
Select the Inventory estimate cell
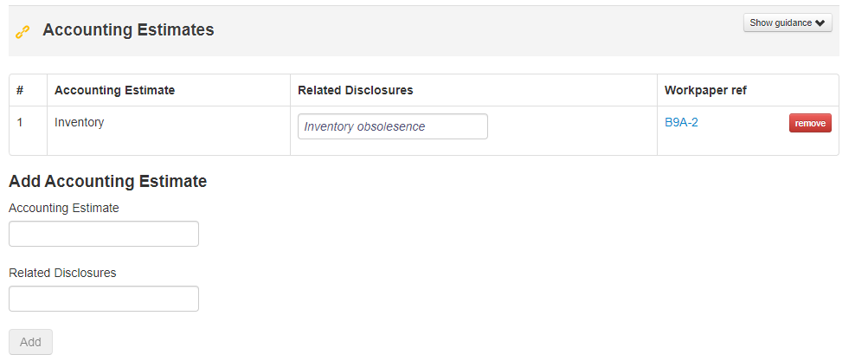coord(169,131)
